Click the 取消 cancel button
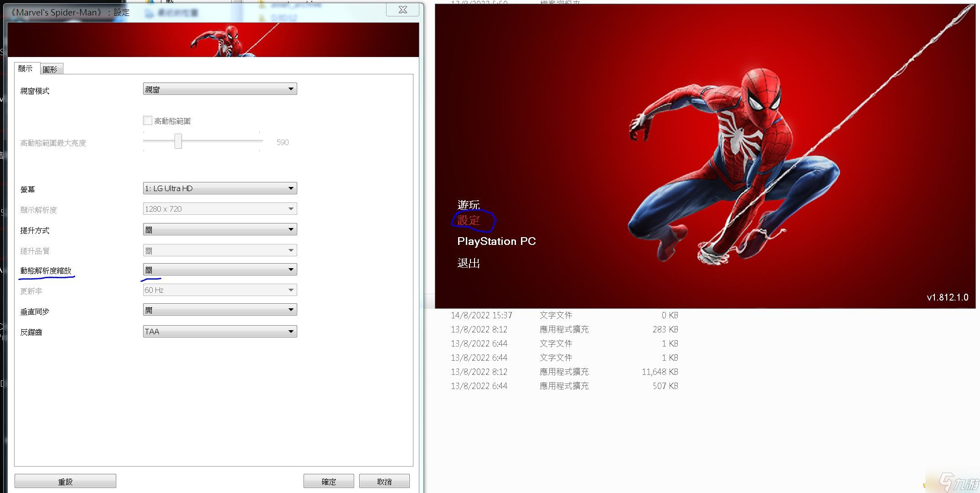This screenshot has width=980, height=493. [x=384, y=481]
